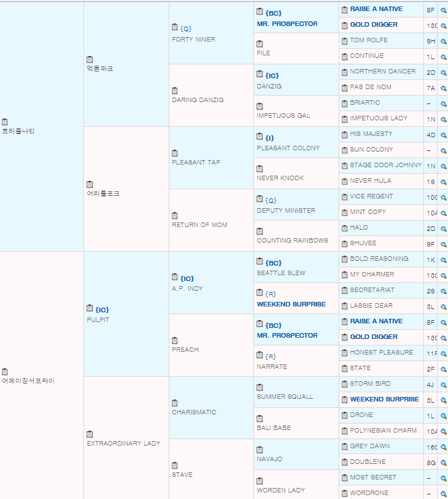Open WEEKEND SURPRISE link under A.P. INDY
This screenshot has width=448, height=499.
(291, 304)
